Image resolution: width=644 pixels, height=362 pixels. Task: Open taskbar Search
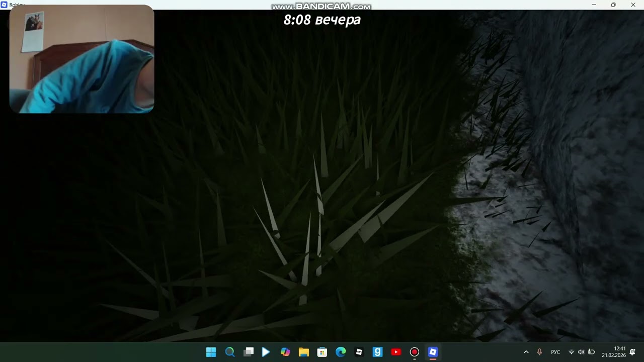[x=230, y=352]
